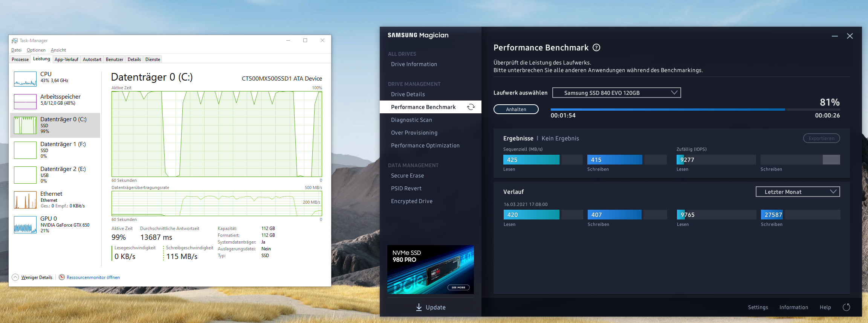Screen dimensions: 868x323
Task: Click the Datenträgerübertragungsrate graph
Action: click(x=217, y=203)
